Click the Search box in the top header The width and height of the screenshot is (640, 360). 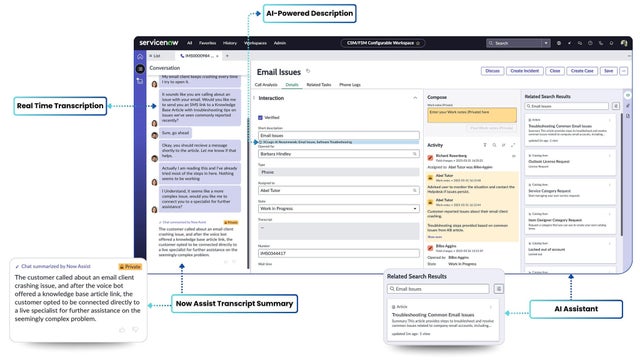(x=514, y=43)
